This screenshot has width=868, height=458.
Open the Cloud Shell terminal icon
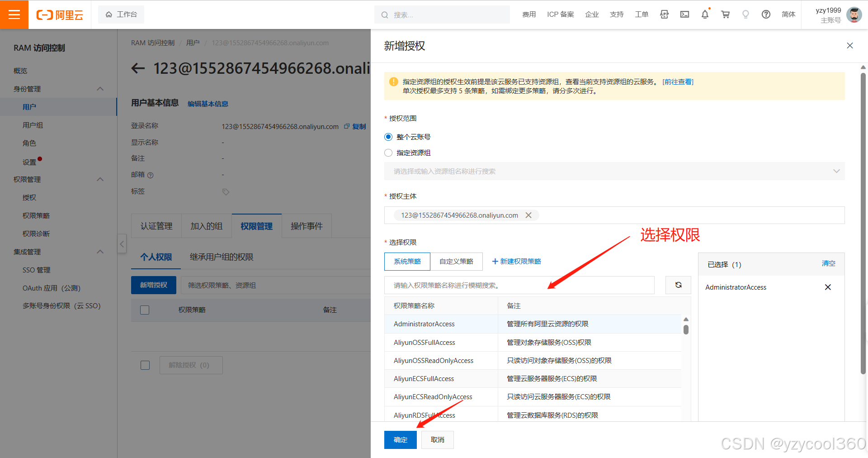(x=684, y=14)
